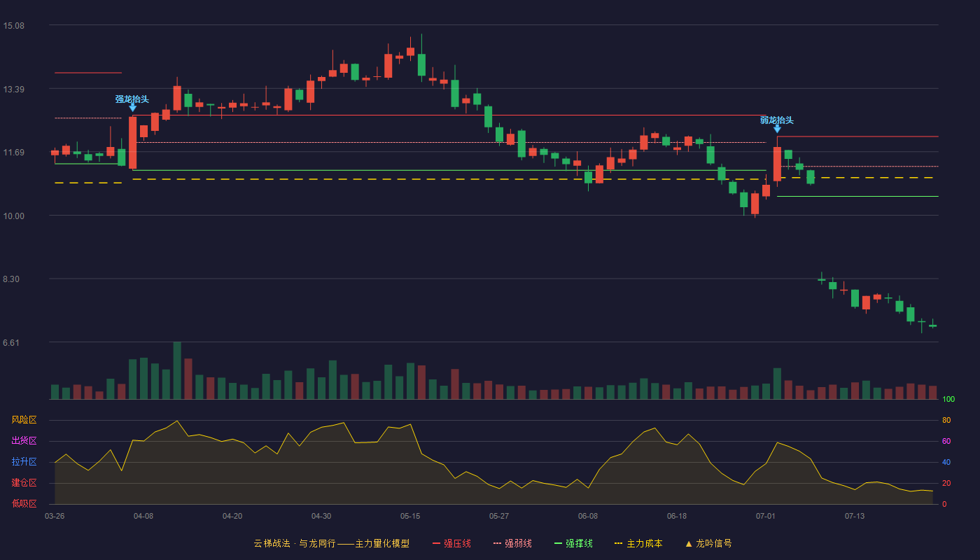This screenshot has width=980, height=560.
Task: Click the orange 80 indicator scale value
Action: [x=946, y=420]
